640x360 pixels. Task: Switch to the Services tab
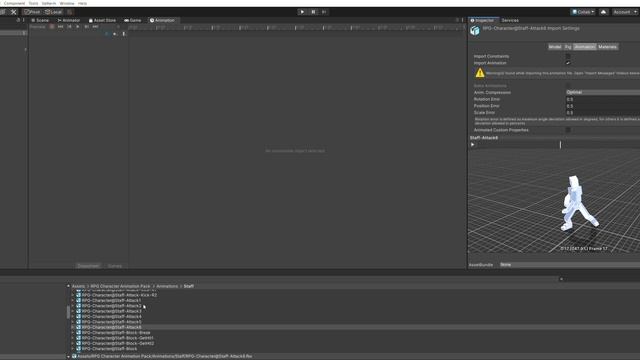click(510, 20)
